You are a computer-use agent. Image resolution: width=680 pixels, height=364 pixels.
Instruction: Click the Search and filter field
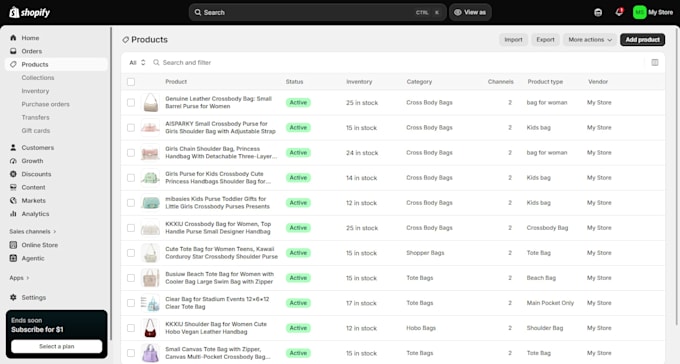click(x=398, y=62)
